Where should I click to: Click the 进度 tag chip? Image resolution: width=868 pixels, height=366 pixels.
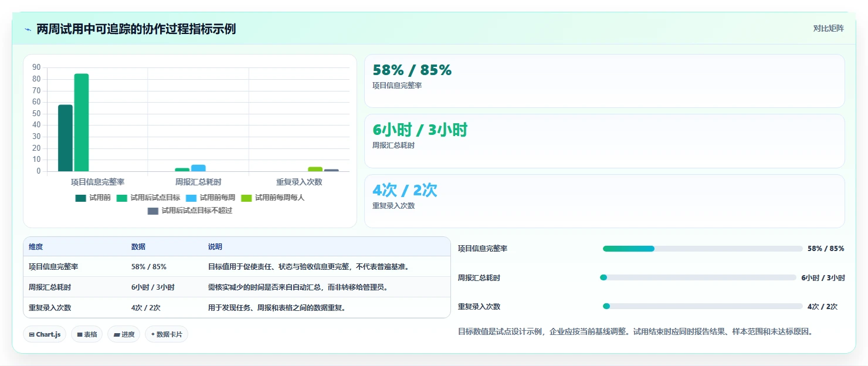124,334
